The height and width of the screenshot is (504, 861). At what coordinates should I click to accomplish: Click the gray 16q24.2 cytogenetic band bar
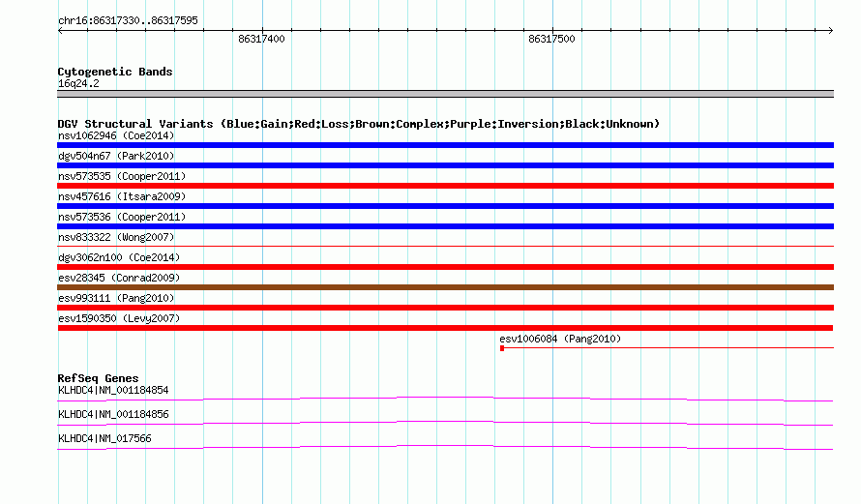click(x=445, y=94)
